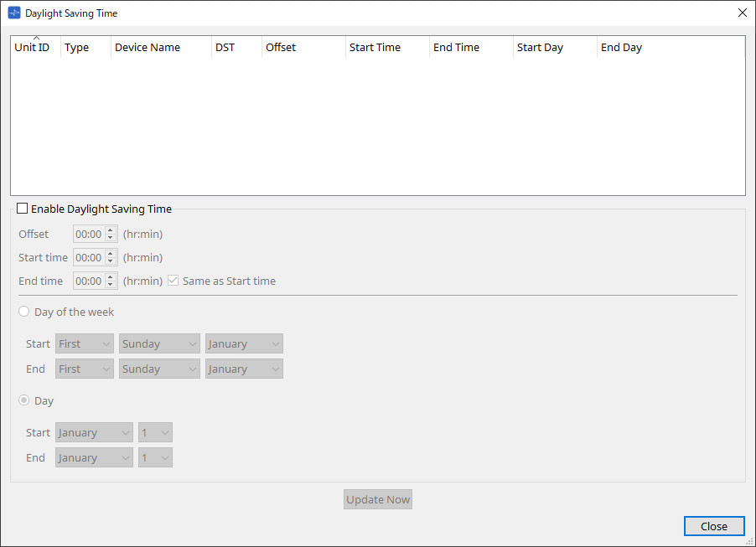
Task: Open Day section End day number dropdown
Action: pyautogui.click(x=155, y=458)
